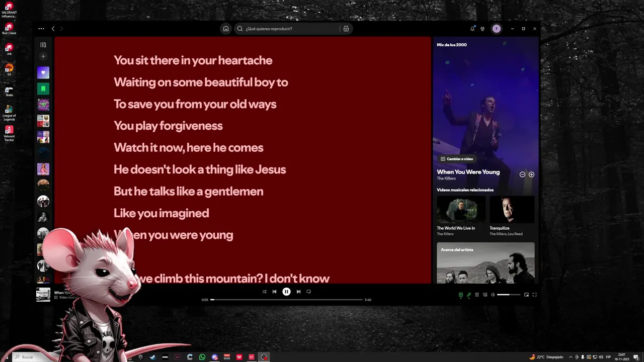Add song to library with plus circle
This screenshot has height=362, width=644.
pyautogui.click(x=531, y=174)
